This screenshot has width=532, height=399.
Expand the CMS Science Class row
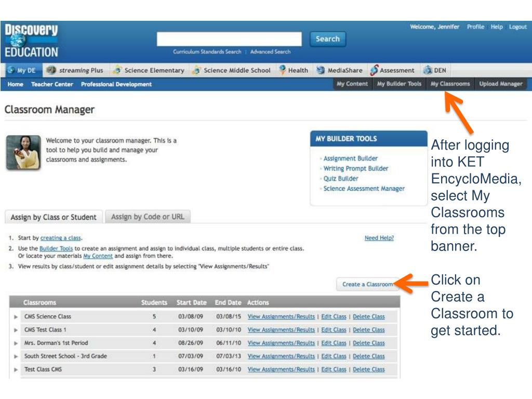pyautogui.click(x=16, y=316)
